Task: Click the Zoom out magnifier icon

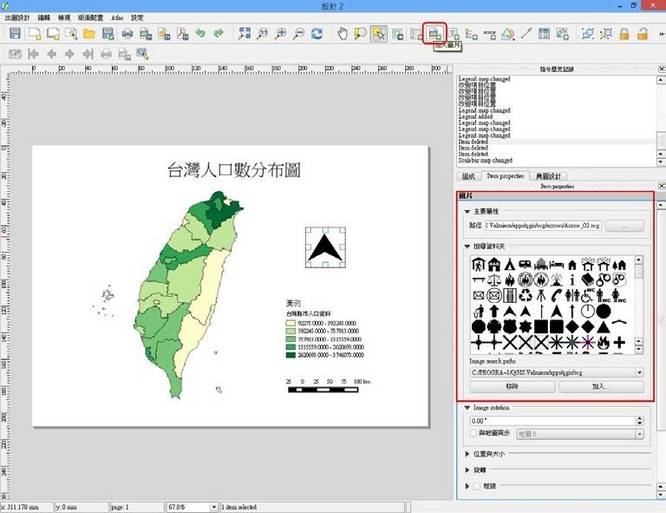Action: [299, 34]
